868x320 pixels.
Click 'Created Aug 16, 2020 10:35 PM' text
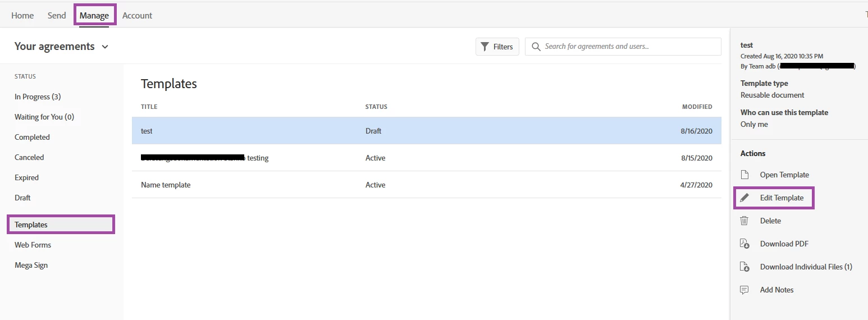point(782,56)
